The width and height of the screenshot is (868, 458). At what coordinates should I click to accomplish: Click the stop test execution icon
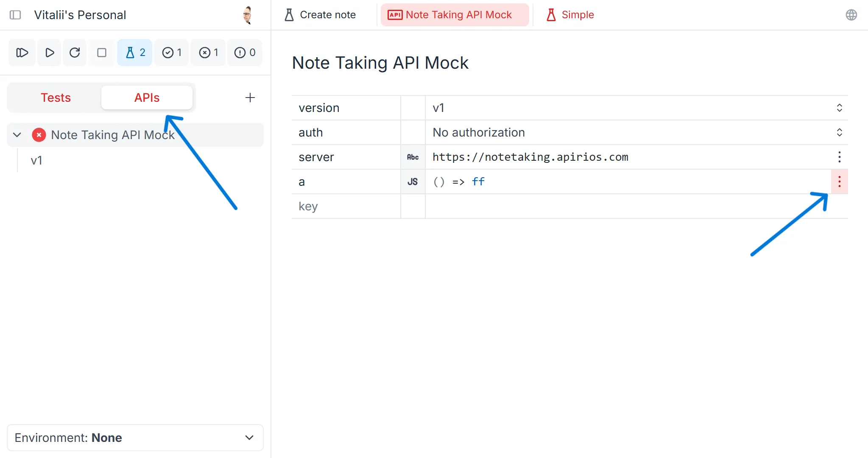100,52
